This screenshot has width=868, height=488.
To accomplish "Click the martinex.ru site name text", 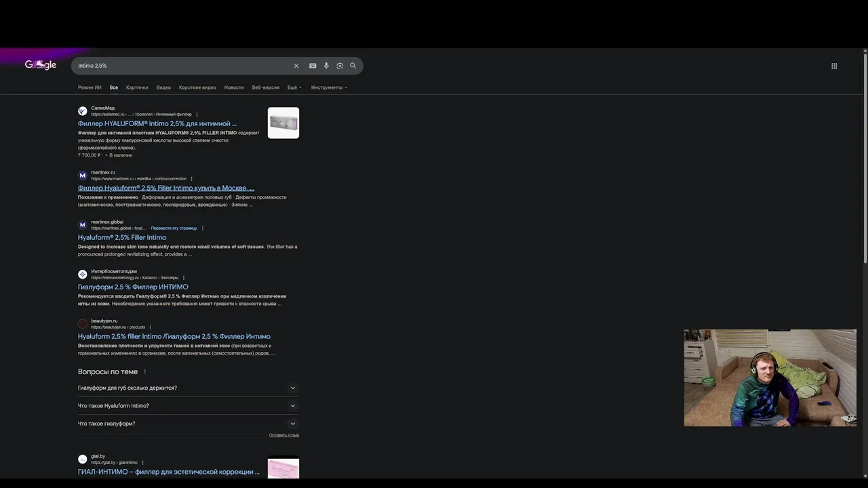I will tap(103, 172).
